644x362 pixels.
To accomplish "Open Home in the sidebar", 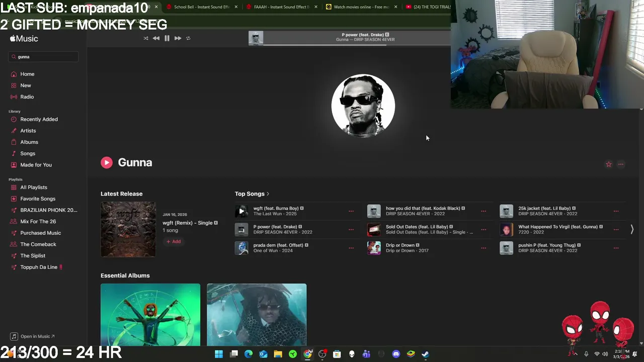I will (27, 74).
